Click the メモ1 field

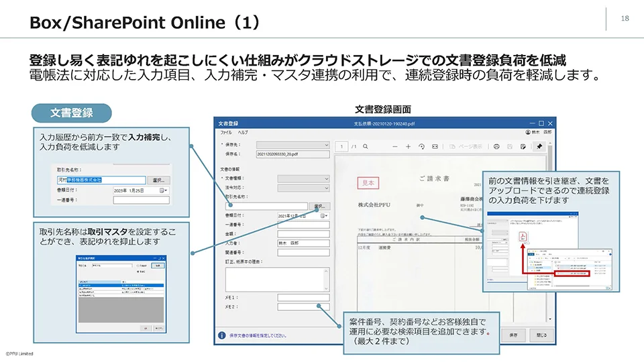click(x=303, y=298)
